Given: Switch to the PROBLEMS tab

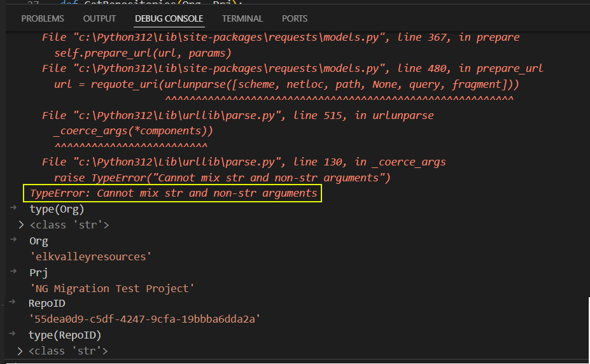Looking at the screenshot, I should click(43, 18).
